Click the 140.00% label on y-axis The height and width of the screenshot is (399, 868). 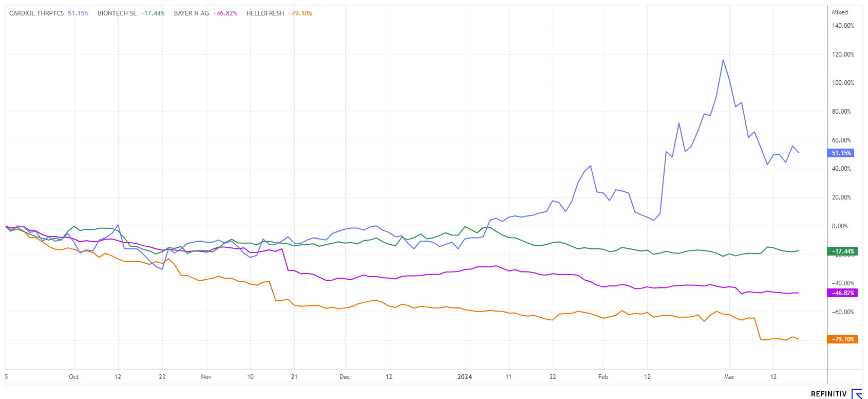coord(843,26)
